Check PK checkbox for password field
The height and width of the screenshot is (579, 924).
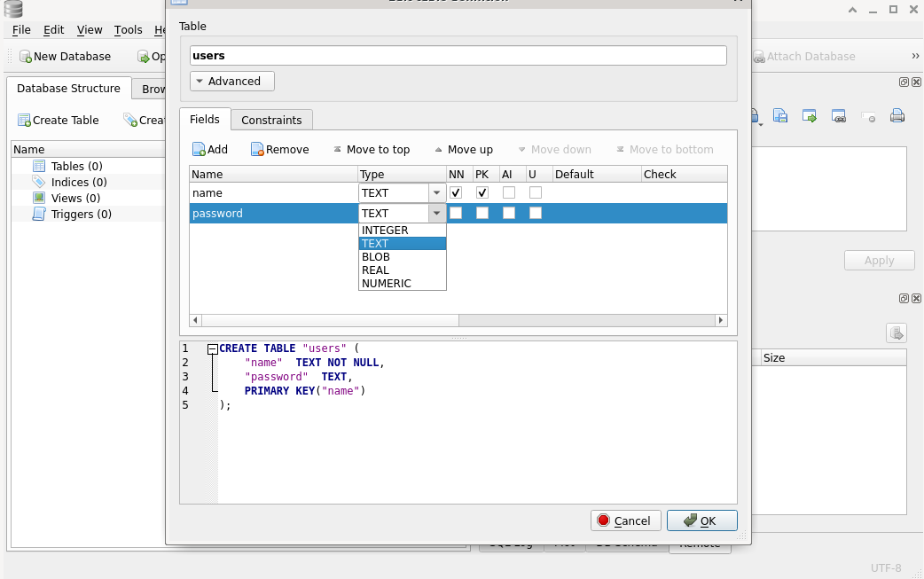(x=482, y=213)
